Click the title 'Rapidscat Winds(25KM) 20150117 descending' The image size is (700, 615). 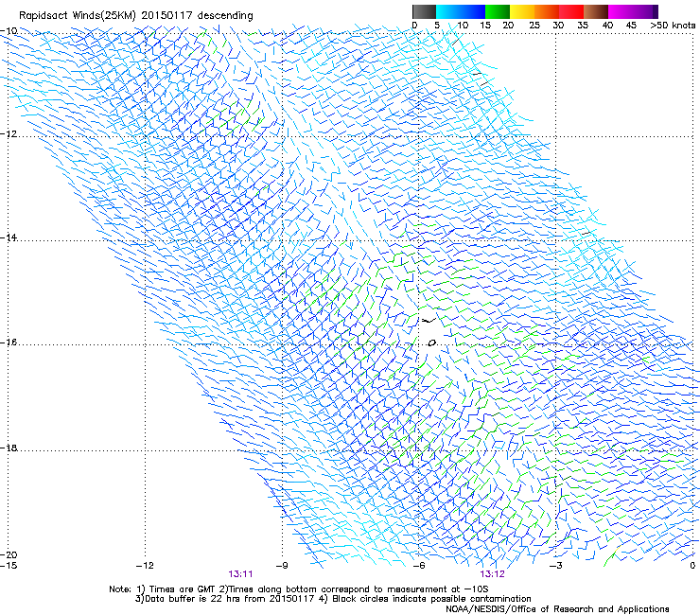pos(135,16)
